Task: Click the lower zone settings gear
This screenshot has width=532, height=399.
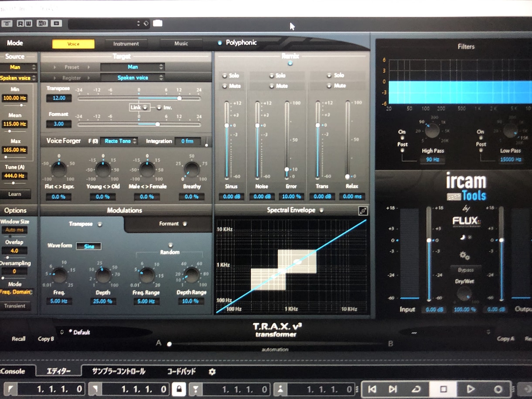Action: click(212, 372)
